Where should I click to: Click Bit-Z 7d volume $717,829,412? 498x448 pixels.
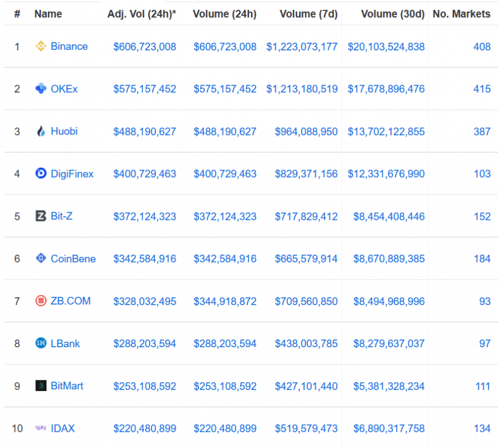point(306,217)
